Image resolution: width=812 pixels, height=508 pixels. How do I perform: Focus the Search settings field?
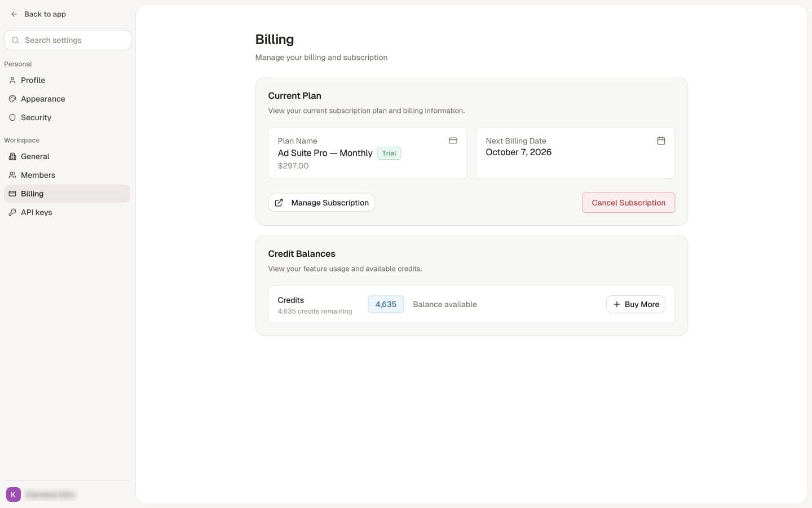pyautogui.click(x=68, y=40)
